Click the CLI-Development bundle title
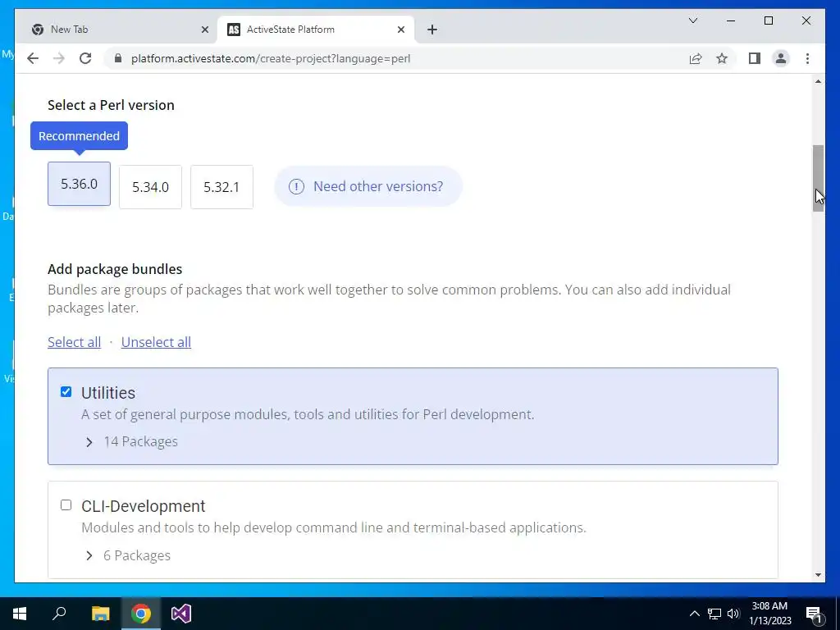 (x=143, y=506)
